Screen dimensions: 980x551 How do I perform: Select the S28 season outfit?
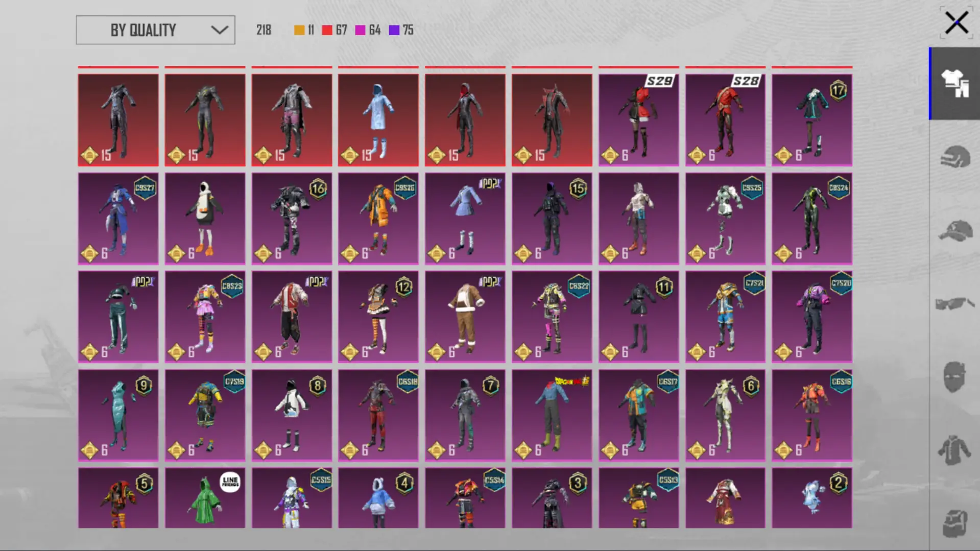725,120
